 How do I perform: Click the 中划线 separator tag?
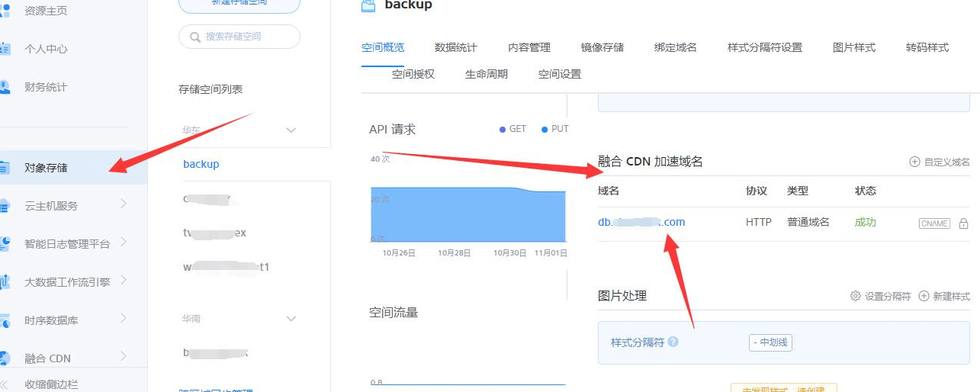pos(770,343)
